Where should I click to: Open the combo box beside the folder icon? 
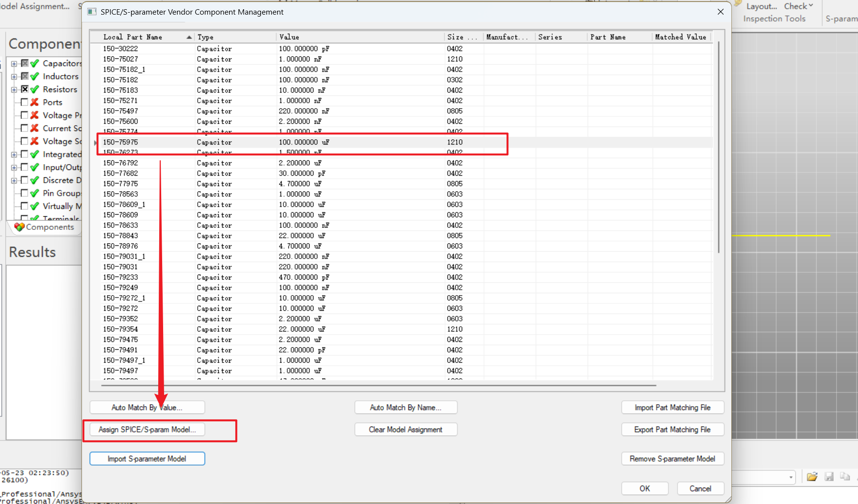[x=764, y=477]
